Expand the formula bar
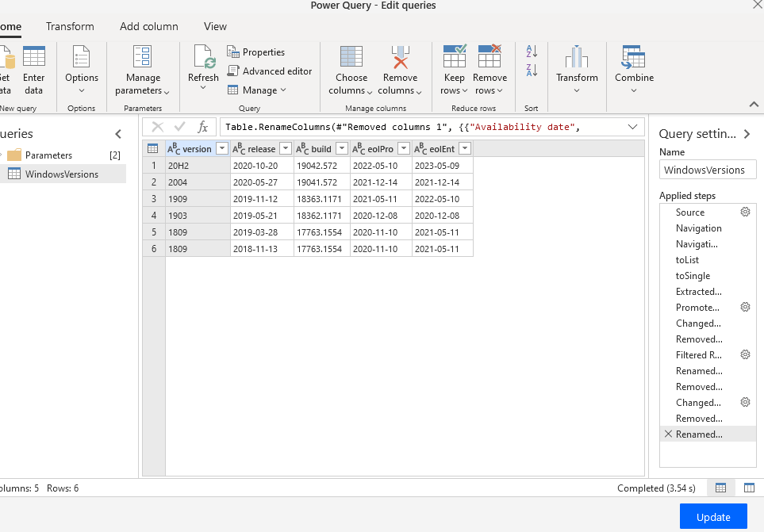 click(632, 127)
